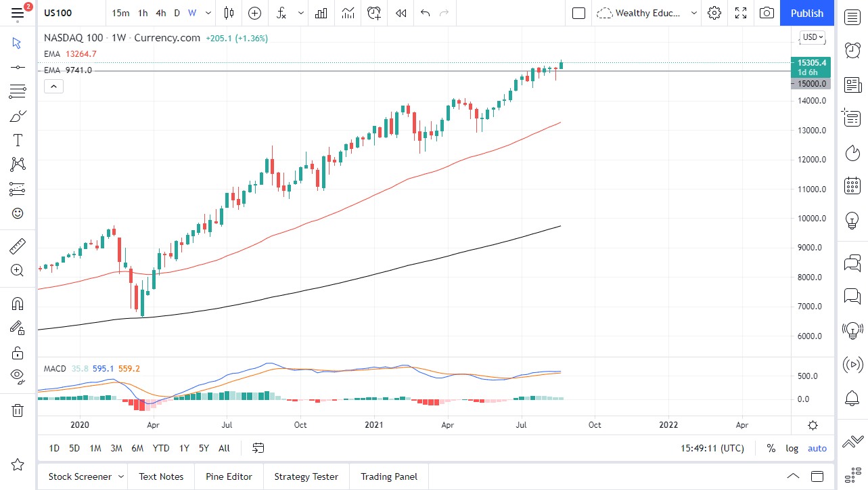Open the XABCD pattern tool
Viewport: 868px width, 490px height.
tap(17, 164)
